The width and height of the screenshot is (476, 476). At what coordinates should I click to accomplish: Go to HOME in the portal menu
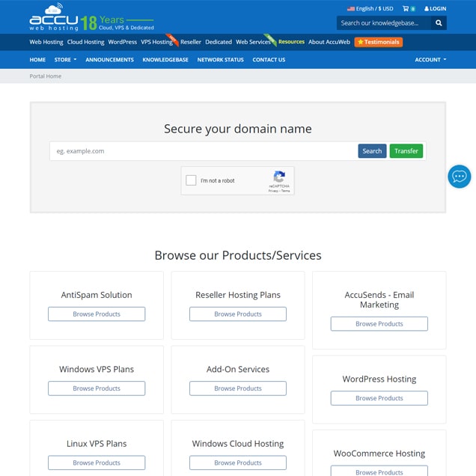37,60
